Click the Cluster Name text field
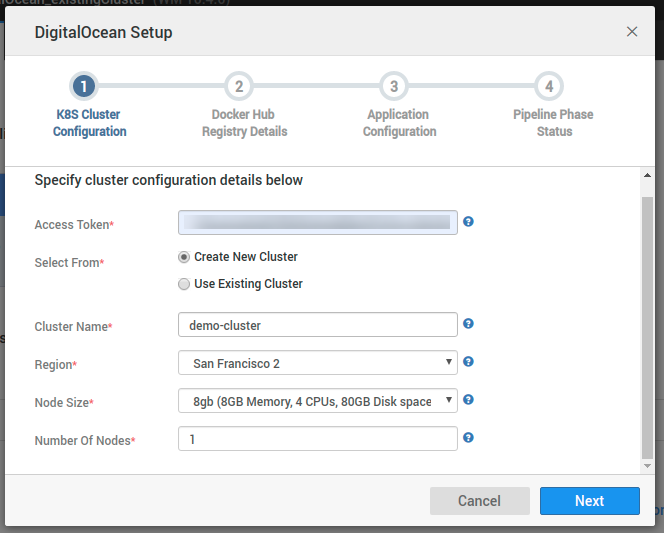664x533 pixels. pos(317,325)
